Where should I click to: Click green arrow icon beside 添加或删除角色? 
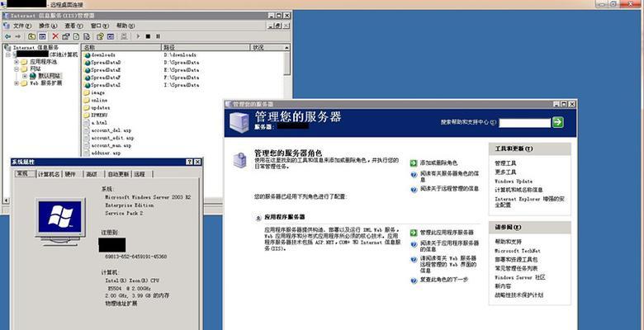tap(414, 163)
